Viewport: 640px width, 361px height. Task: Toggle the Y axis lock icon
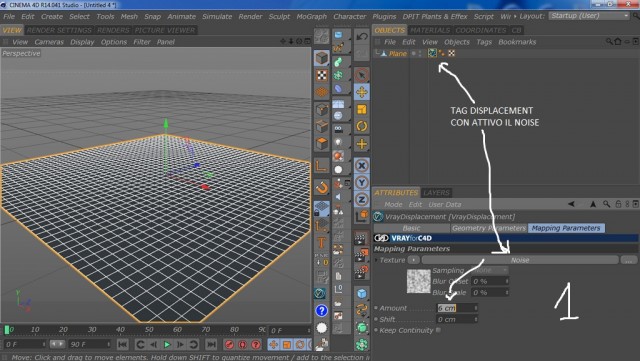(362, 183)
